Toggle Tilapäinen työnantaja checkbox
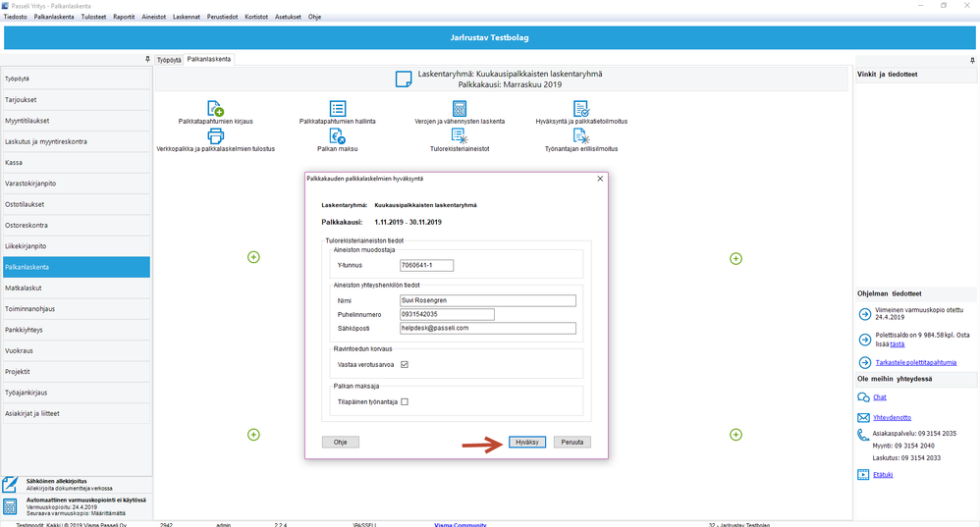 [405, 402]
